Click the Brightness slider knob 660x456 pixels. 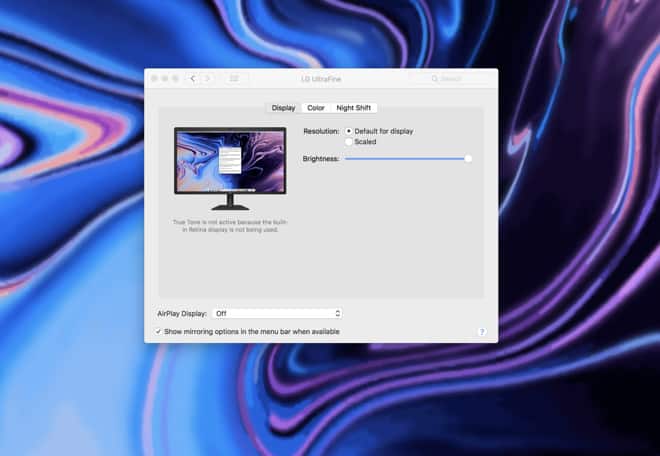tap(468, 158)
